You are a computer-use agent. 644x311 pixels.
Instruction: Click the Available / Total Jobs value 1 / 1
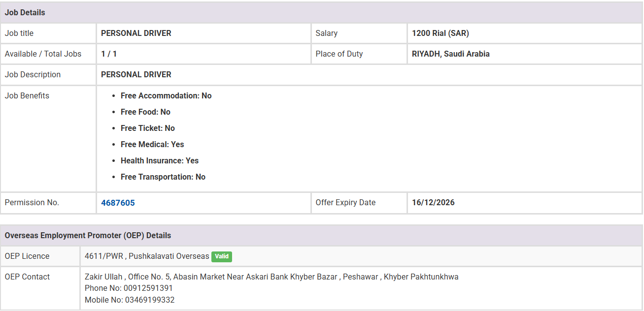pos(109,54)
